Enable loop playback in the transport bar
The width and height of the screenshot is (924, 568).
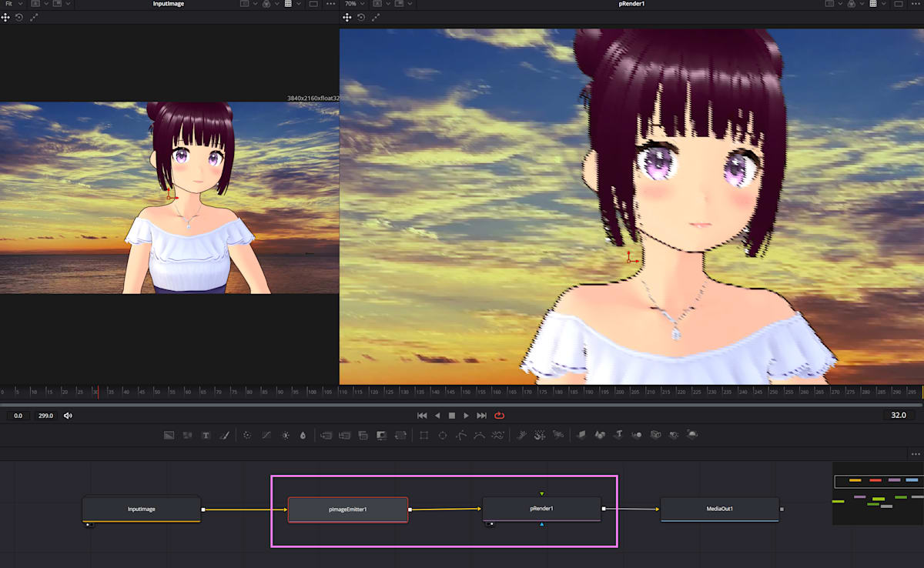500,415
